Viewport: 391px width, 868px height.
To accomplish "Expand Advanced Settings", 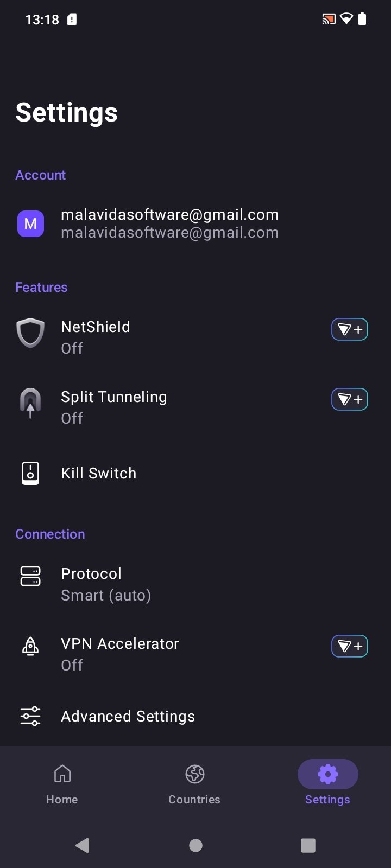I will click(195, 716).
